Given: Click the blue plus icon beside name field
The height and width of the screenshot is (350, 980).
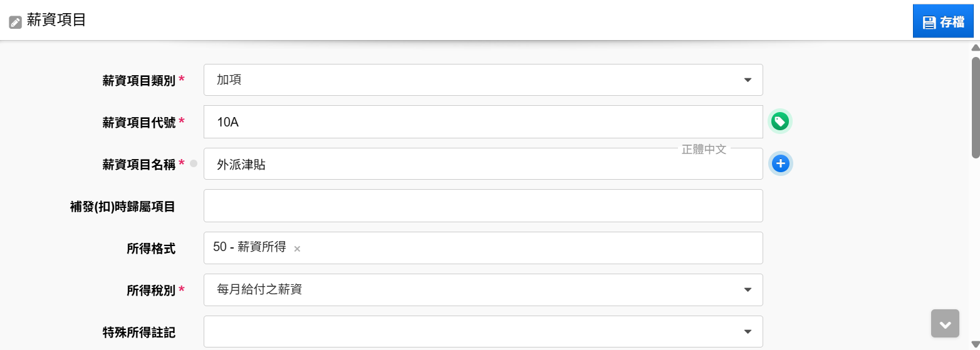Looking at the screenshot, I should click(780, 164).
